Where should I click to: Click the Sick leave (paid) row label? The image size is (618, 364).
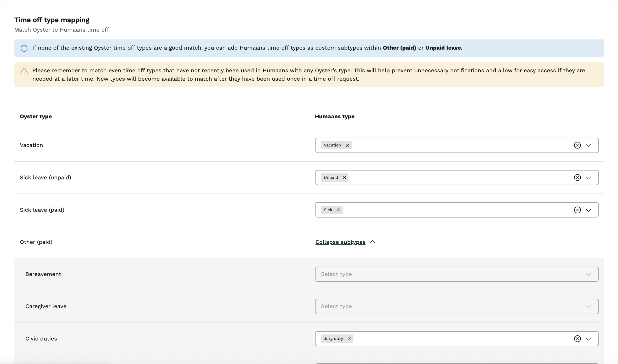(x=42, y=210)
